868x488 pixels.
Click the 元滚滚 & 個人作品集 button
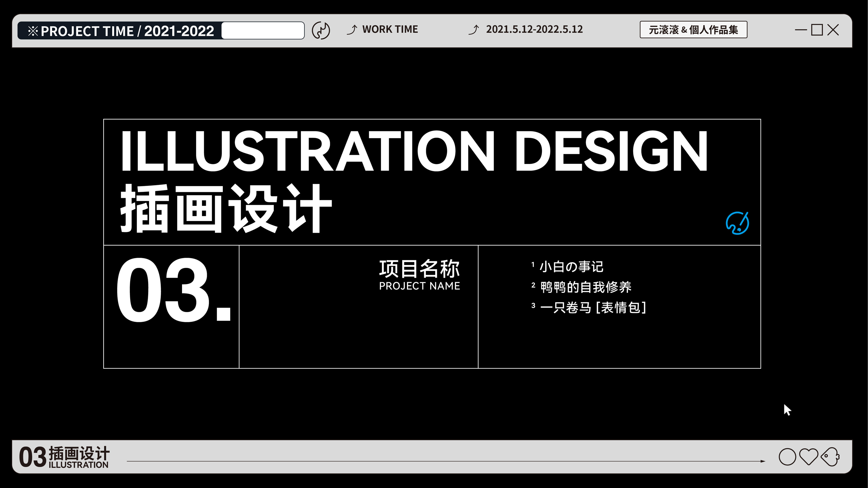coord(694,30)
